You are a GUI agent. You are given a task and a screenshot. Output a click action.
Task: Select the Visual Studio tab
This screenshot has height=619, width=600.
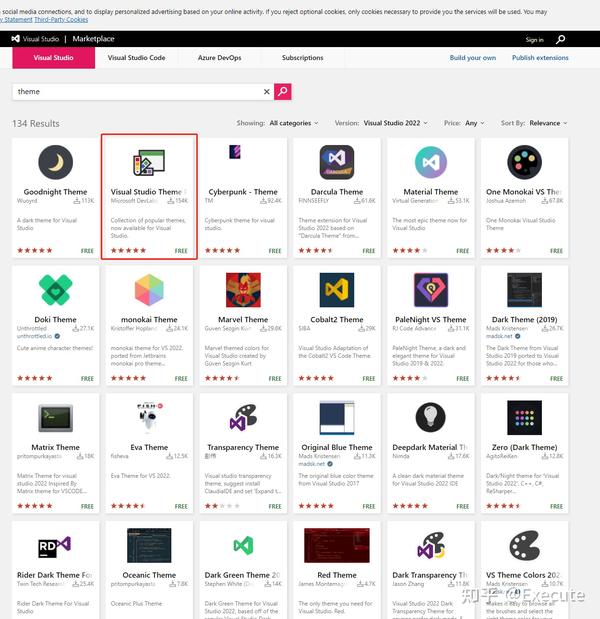[54, 58]
